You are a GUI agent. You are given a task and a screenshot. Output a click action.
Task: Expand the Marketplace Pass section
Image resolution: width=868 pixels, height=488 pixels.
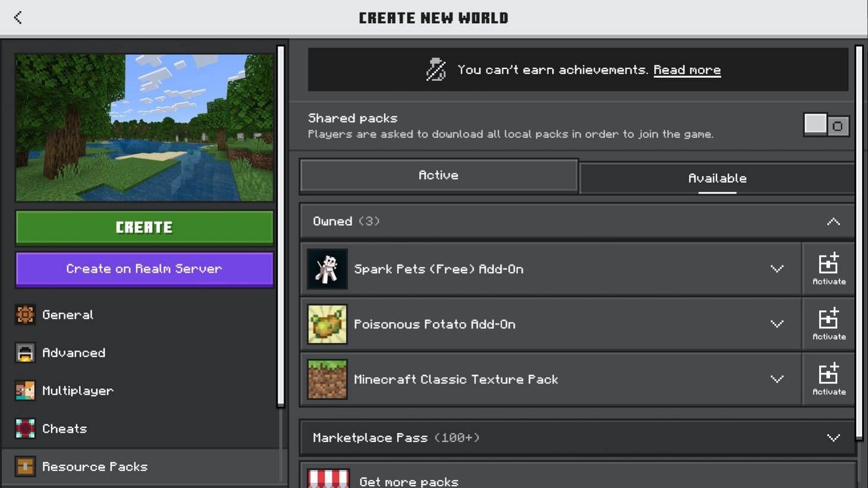[x=832, y=437]
